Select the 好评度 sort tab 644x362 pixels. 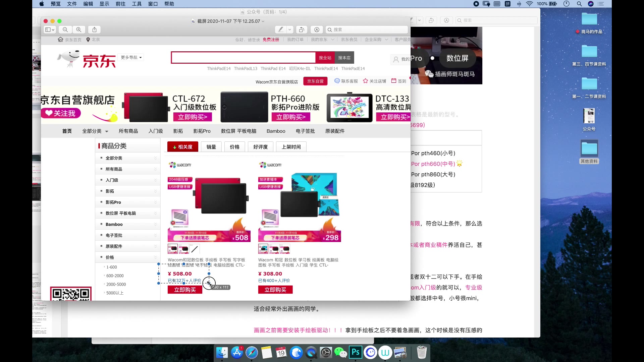point(261,147)
